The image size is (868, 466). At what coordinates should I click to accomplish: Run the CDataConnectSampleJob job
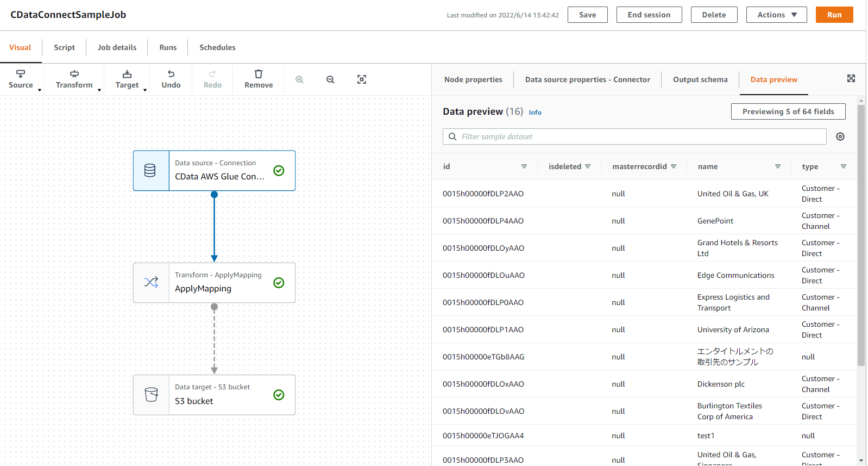point(834,15)
